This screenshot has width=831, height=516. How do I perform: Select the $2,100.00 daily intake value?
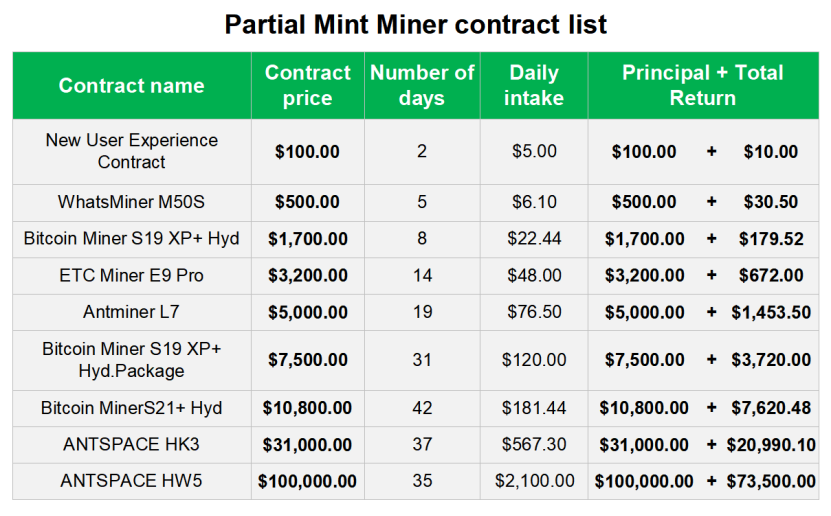534,481
